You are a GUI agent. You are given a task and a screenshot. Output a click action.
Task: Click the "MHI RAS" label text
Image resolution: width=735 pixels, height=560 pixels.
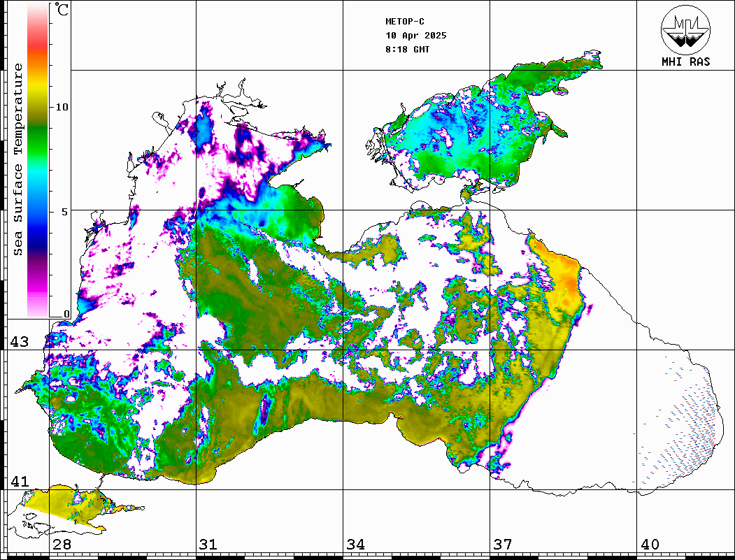click(686, 62)
